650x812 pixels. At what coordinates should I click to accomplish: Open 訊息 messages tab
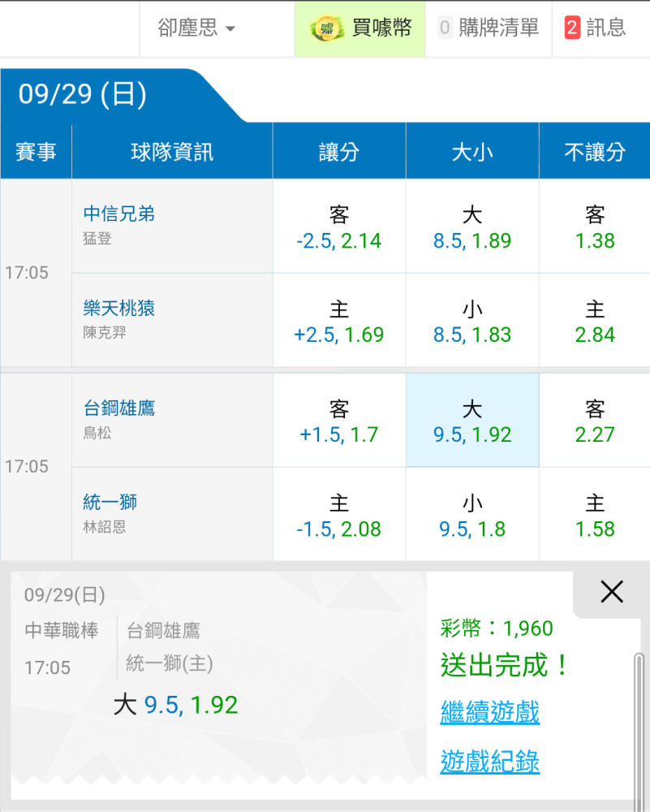coord(596,28)
